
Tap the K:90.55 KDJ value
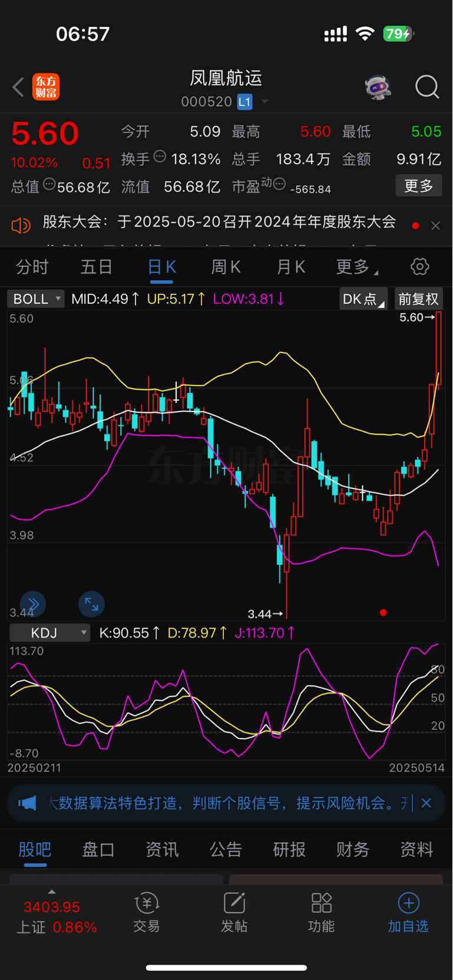point(130,633)
